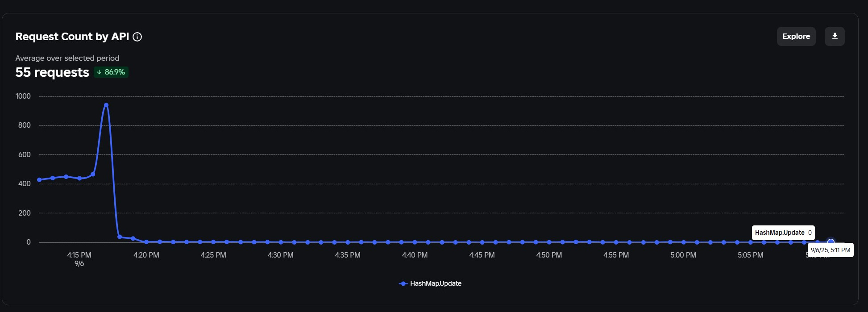Open the Explore view
Screen dimensions: 868x312
tap(796, 36)
